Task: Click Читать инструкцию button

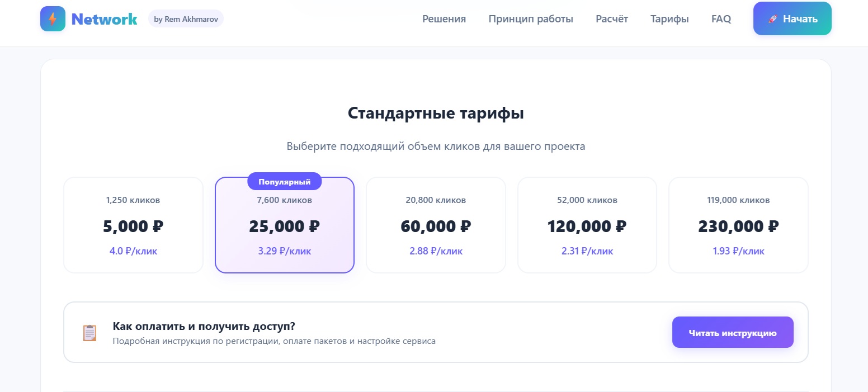Action: [733, 333]
